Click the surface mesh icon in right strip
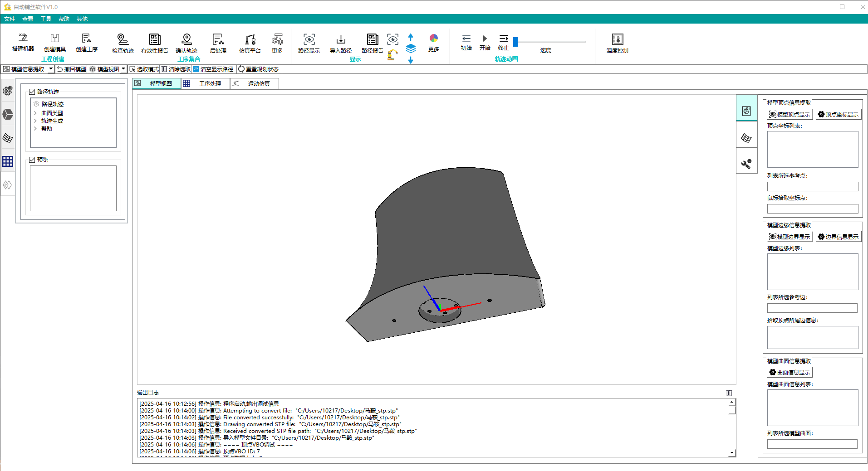Image resolution: width=868 pixels, height=471 pixels. tap(746, 138)
